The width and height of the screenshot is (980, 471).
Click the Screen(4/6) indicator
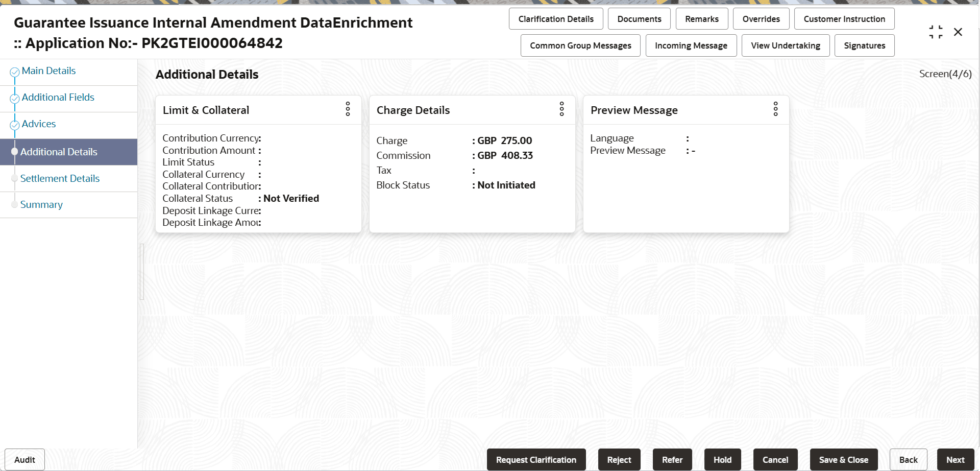click(x=945, y=74)
